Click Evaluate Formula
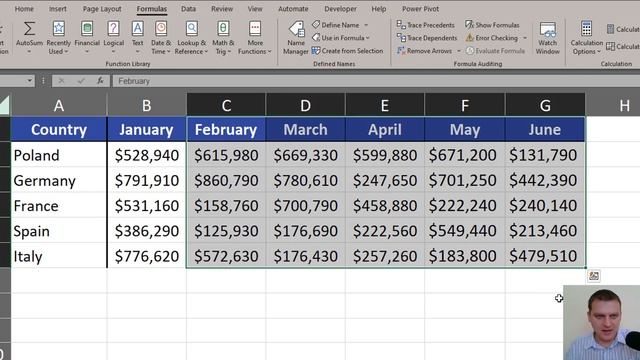Image resolution: width=640 pixels, height=360 pixels. tap(495, 51)
